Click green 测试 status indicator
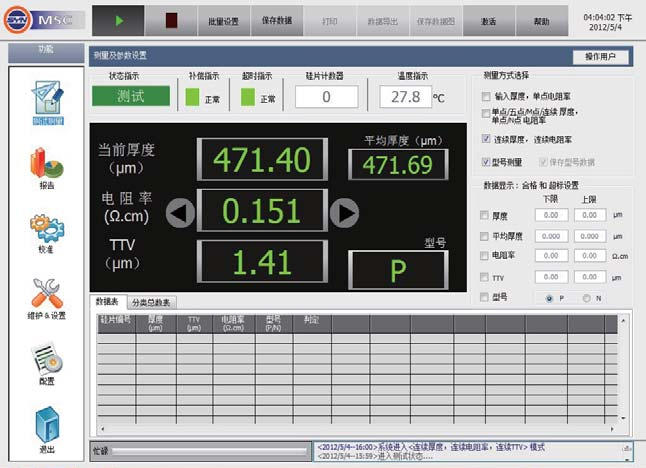The image size is (646, 468). coord(131,96)
